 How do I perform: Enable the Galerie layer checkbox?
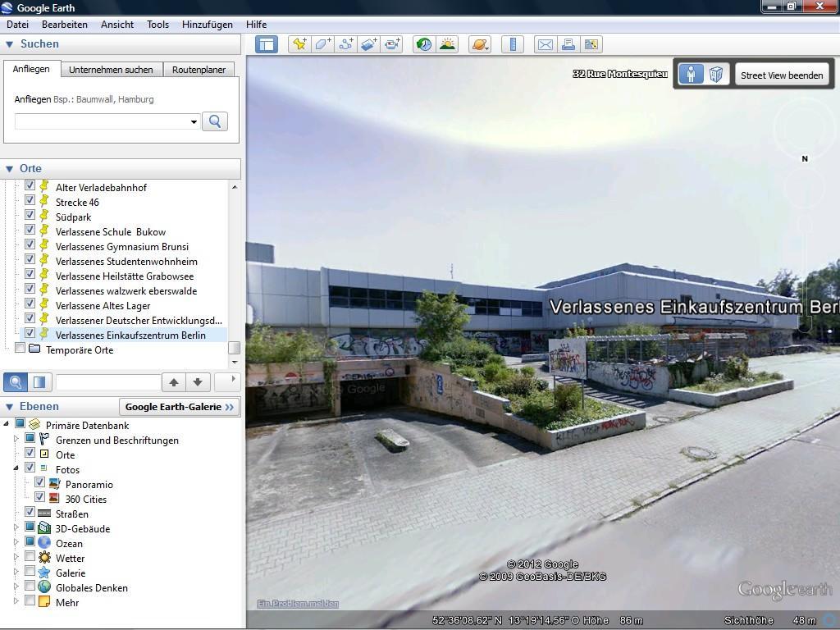tap(30, 571)
